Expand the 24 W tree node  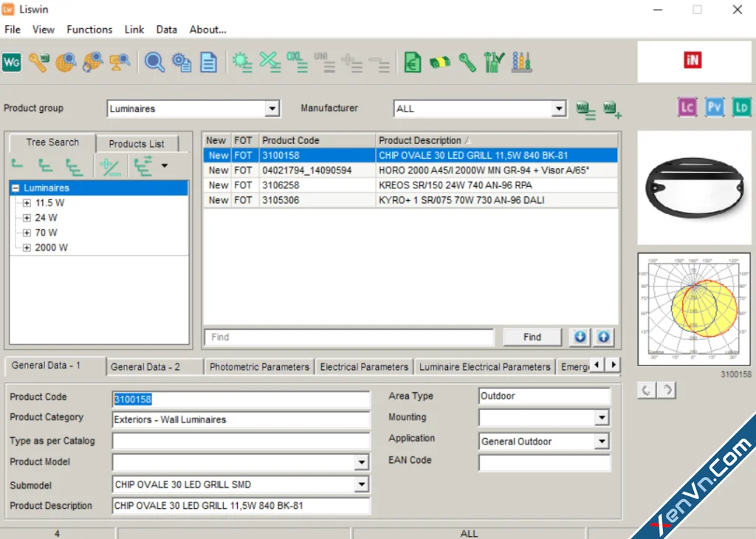pos(27,218)
